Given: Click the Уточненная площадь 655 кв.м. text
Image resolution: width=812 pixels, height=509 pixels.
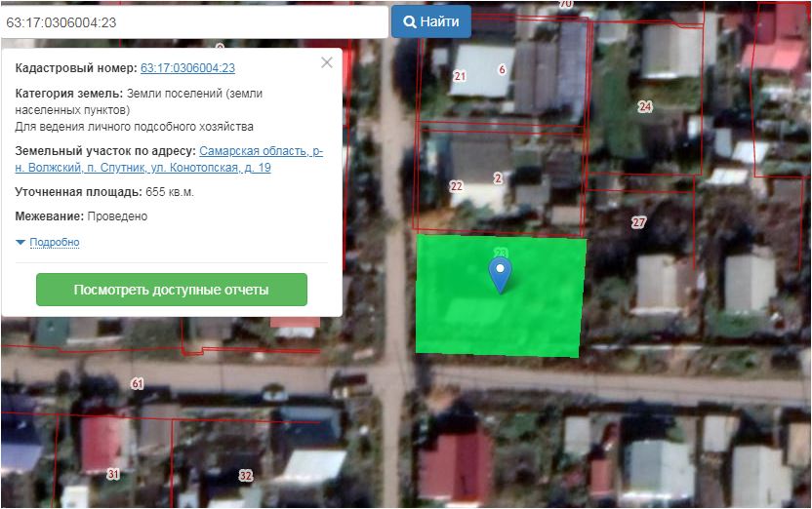Looking at the screenshot, I should pyautogui.click(x=104, y=192).
